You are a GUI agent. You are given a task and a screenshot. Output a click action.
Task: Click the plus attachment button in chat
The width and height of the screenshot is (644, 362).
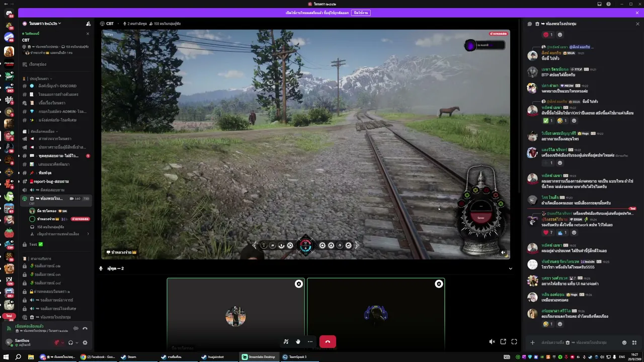pyautogui.click(x=532, y=342)
